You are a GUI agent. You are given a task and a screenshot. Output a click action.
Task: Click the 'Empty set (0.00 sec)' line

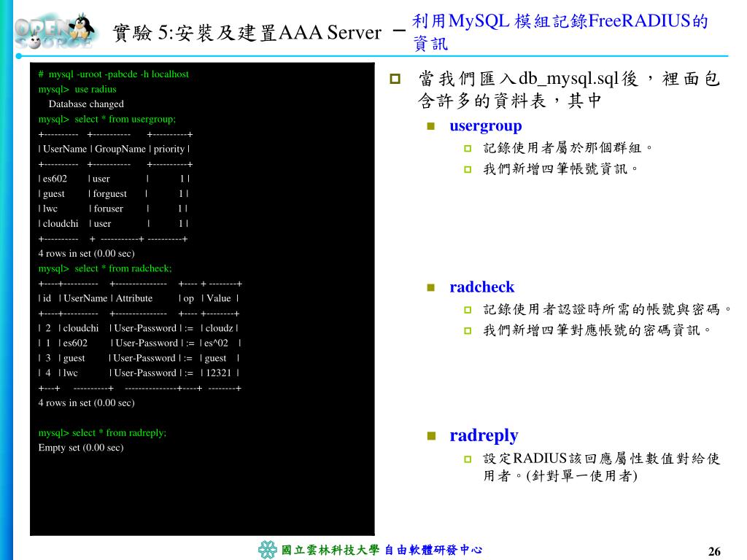[80, 448]
